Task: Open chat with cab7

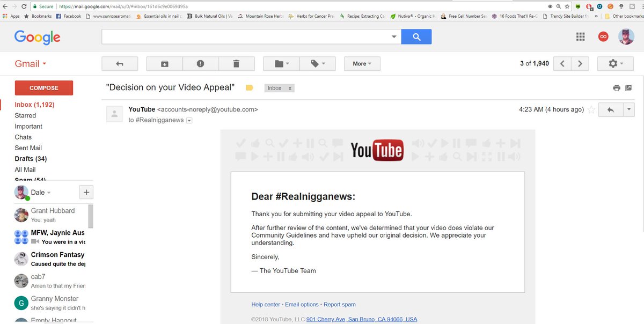Action: tap(49, 281)
